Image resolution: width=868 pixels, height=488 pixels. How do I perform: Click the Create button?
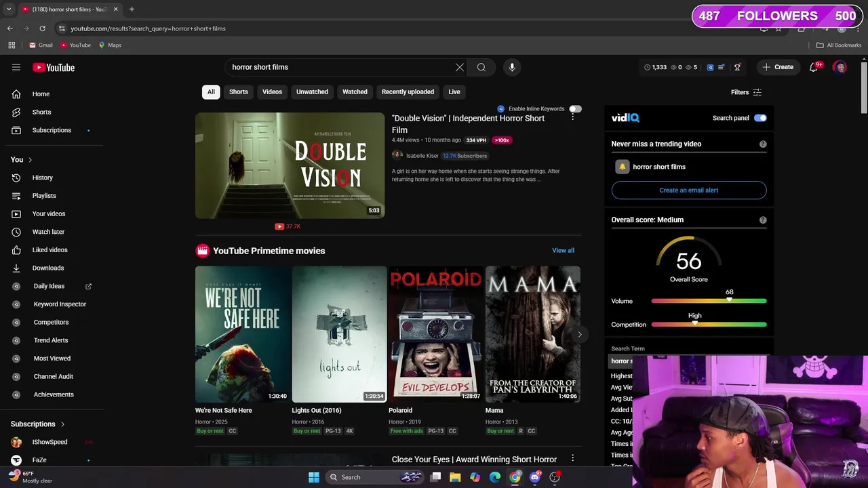tap(778, 67)
